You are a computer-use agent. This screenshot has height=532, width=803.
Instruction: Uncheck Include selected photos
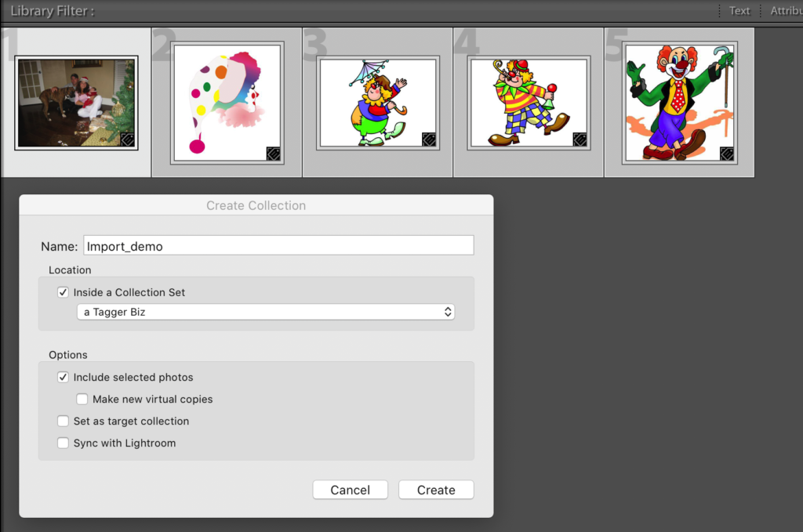[64, 377]
